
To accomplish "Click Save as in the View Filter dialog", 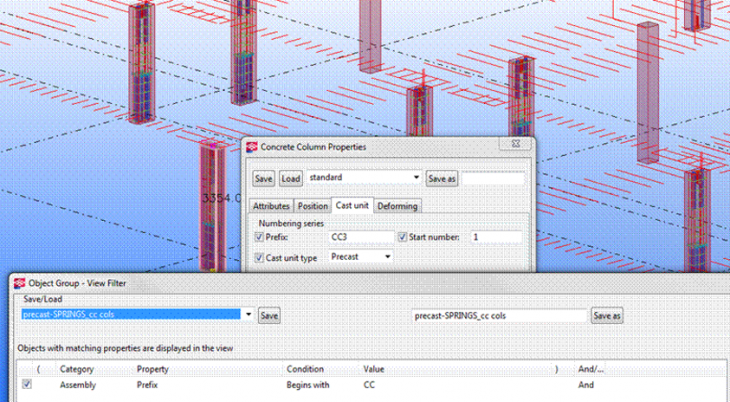I will [606, 315].
